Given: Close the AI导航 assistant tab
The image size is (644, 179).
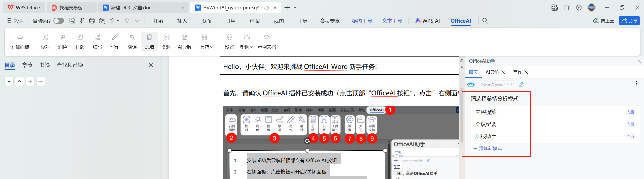Looking at the screenshot, I should [503, 72].
